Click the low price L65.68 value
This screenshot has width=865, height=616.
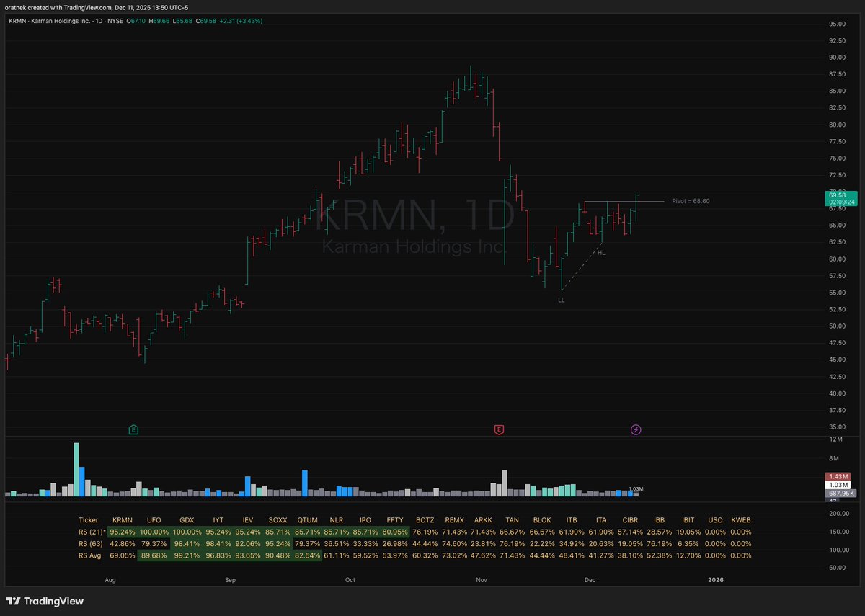coord(184,21)
